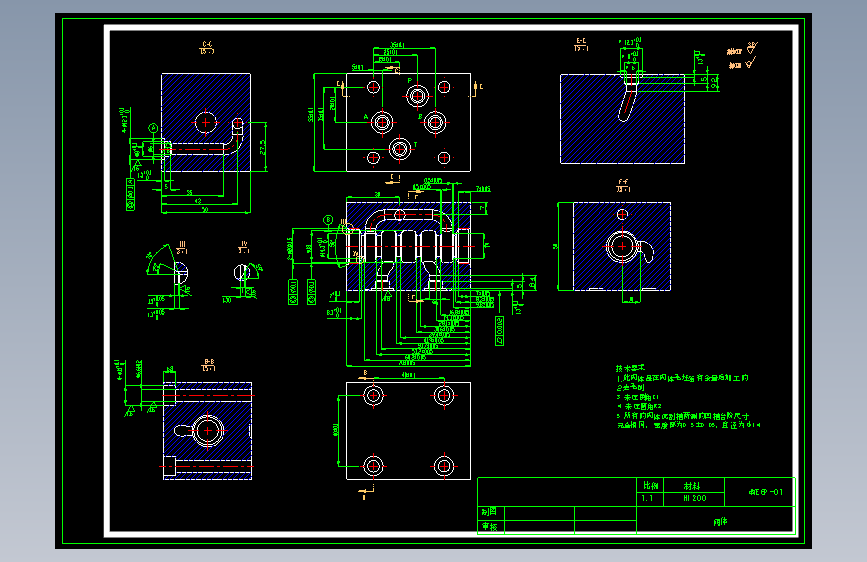
Task: Click top-left counterbore hole in bottom view
Action: coord(373,396)
